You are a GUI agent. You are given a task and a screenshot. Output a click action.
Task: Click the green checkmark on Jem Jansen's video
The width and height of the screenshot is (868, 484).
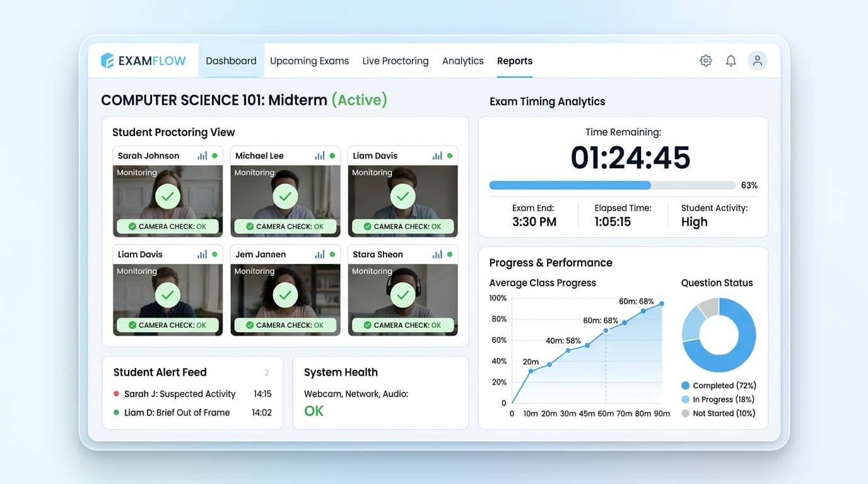click(285, 295)
